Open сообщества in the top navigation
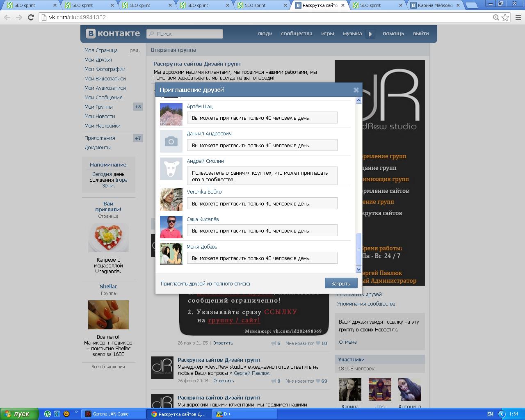 coord(297,34)
